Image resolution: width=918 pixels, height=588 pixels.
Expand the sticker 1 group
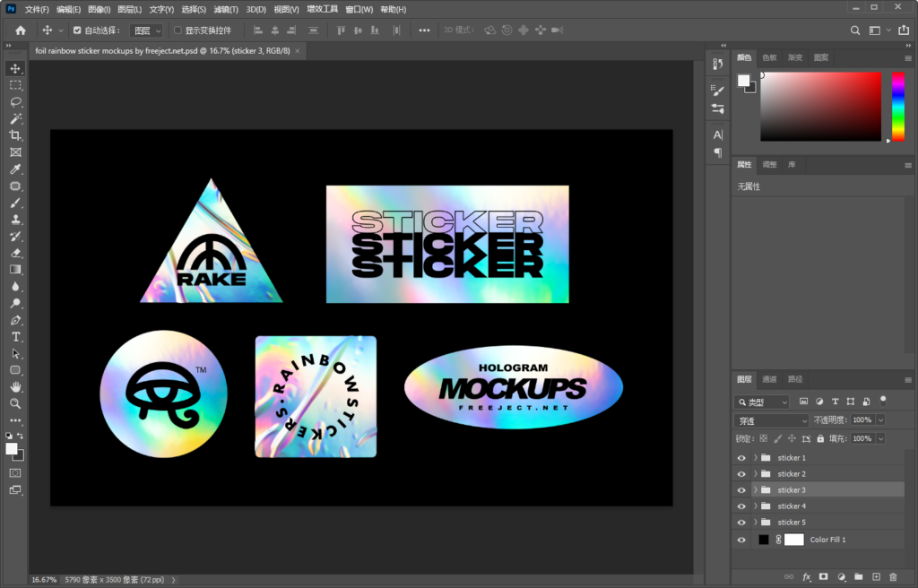pyautogui.click(x=755, y=458)
